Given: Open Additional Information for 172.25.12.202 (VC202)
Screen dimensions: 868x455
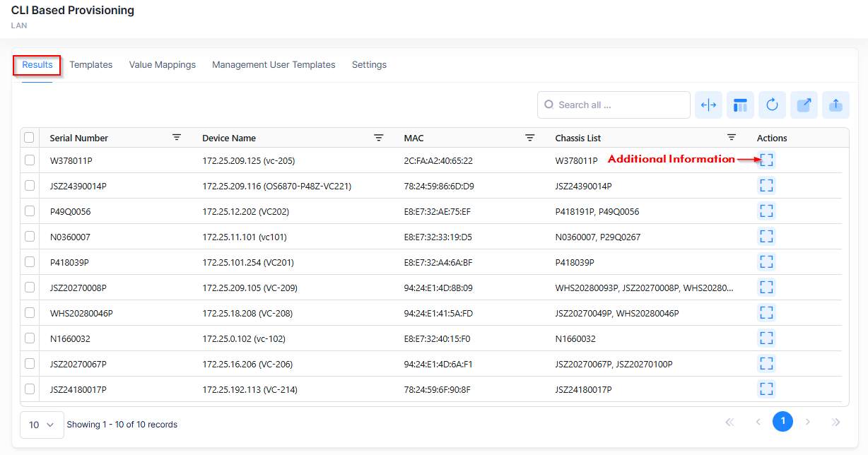Looking at the screenshot, I should pyautogui.click(x=766, y=211).
